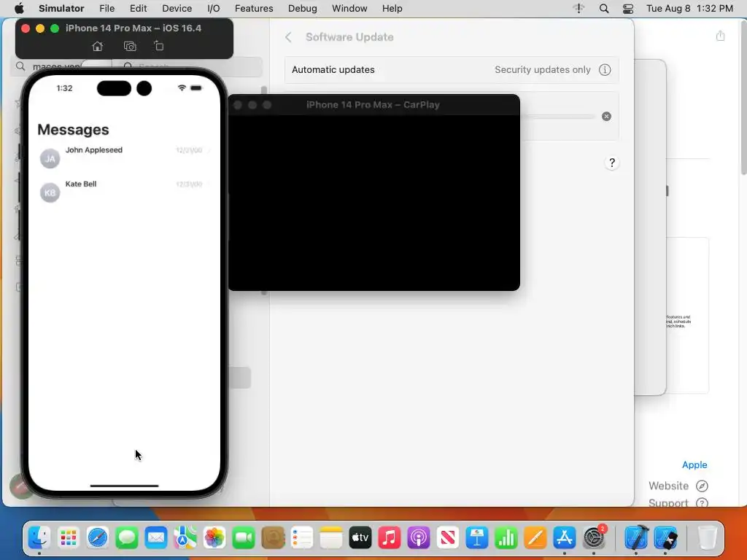This screenshot has width=747, height=560.
Task: Click the Apple developer link
Action: [694, 464]
